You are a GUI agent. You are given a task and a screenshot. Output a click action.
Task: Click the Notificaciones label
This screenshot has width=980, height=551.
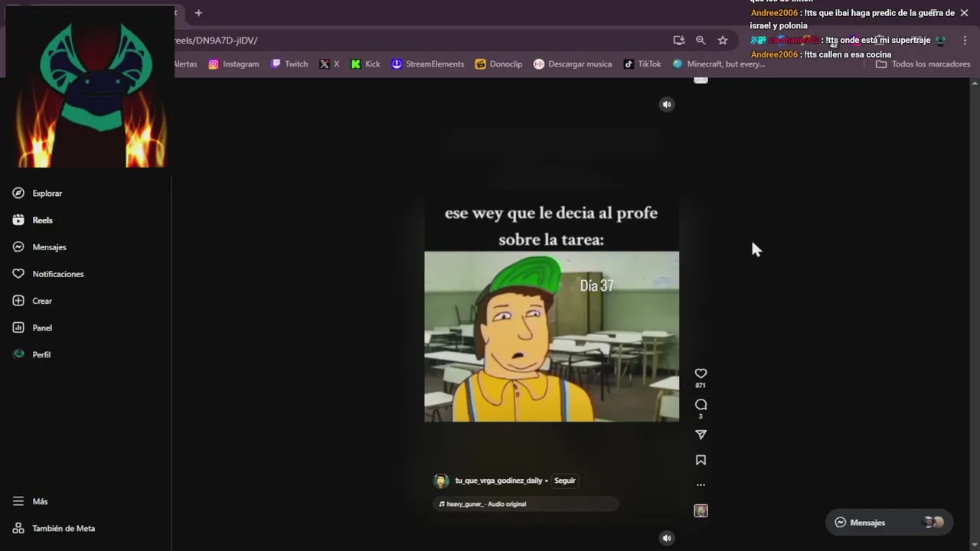coord(58,274)
